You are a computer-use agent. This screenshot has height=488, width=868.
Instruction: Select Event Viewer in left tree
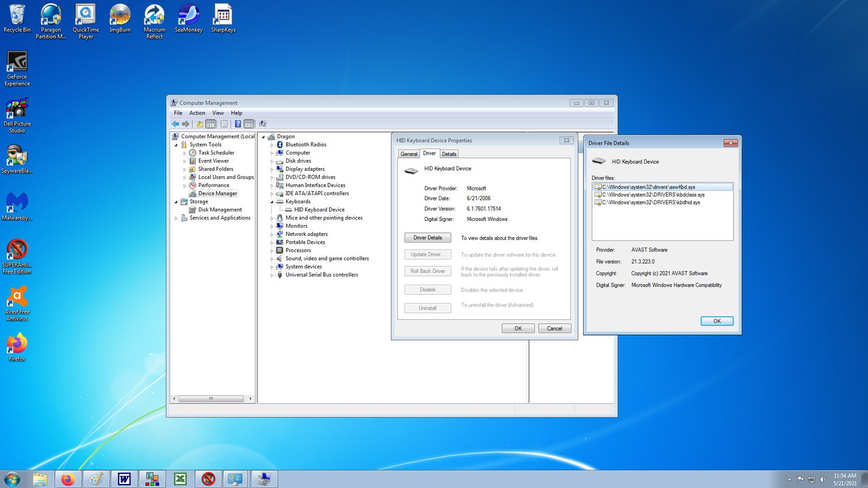[x=214, y=161]
